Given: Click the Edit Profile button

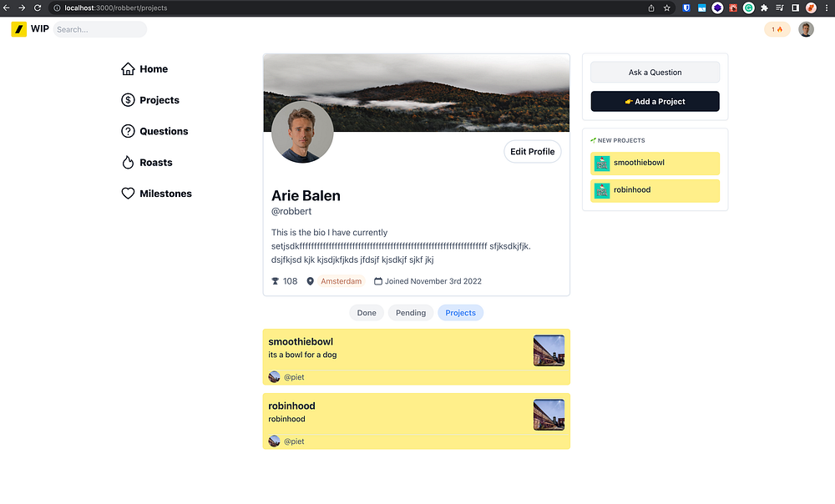Looking at the screenshot, I should (x=533, y=152).
